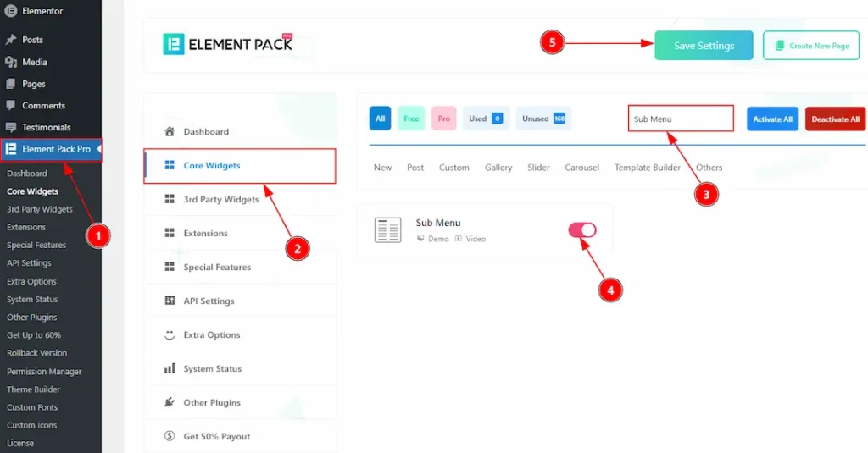Click the Element Pack logo in the header
868x453 pixels.
227,44
